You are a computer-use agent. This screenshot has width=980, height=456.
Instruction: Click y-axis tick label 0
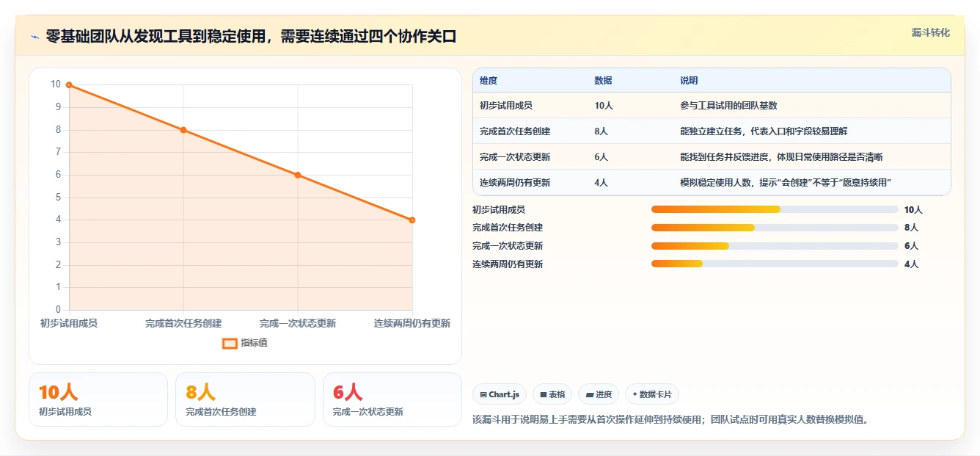pyautogui.click(x=58, y=309)
